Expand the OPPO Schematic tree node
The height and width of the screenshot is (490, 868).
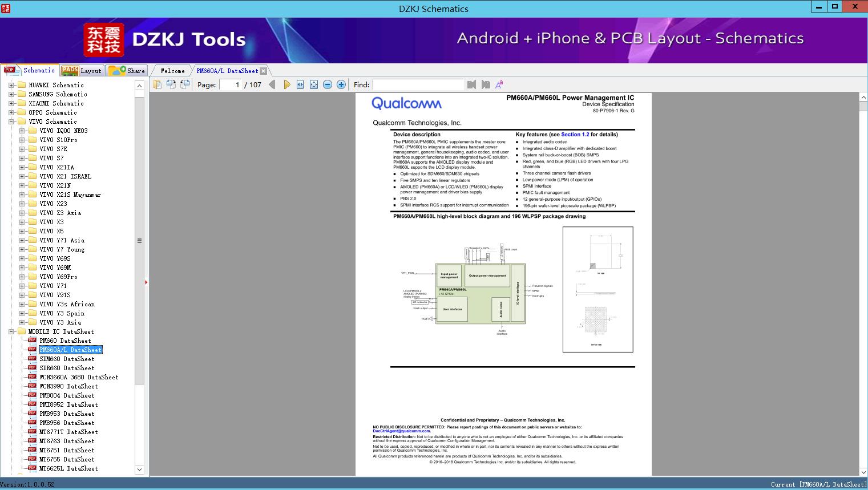tap(11, 112)
